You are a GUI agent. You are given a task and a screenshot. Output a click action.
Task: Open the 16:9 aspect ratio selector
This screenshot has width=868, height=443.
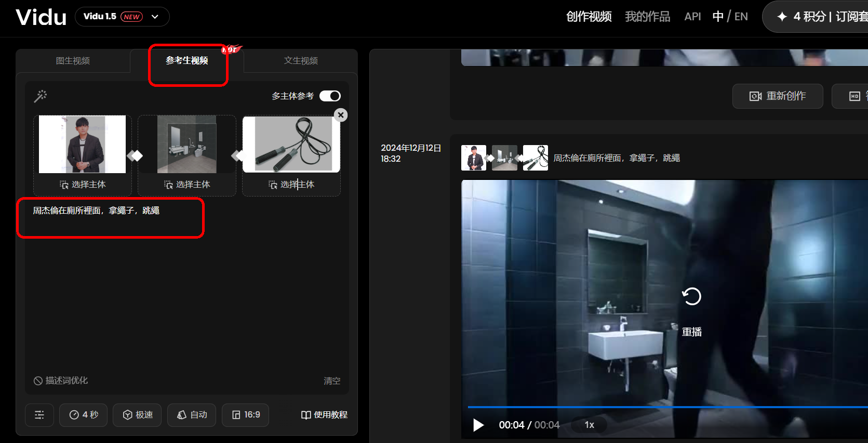(246, 415)
